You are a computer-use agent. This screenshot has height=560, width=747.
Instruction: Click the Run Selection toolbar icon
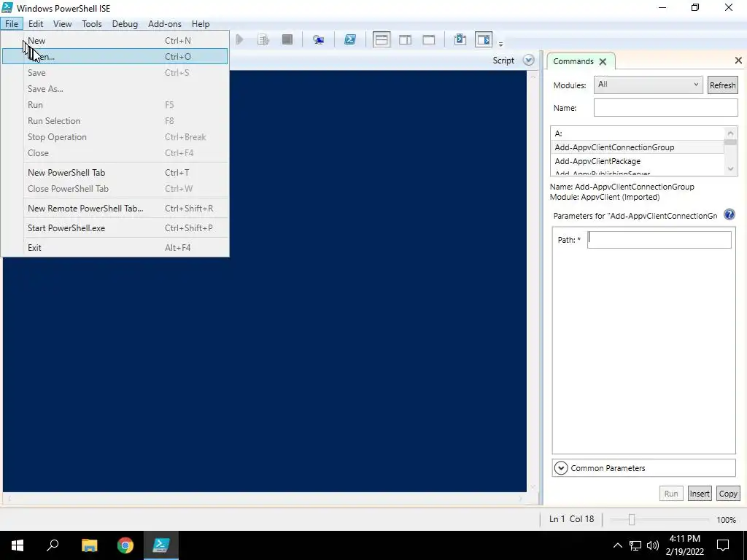[263, 39]
